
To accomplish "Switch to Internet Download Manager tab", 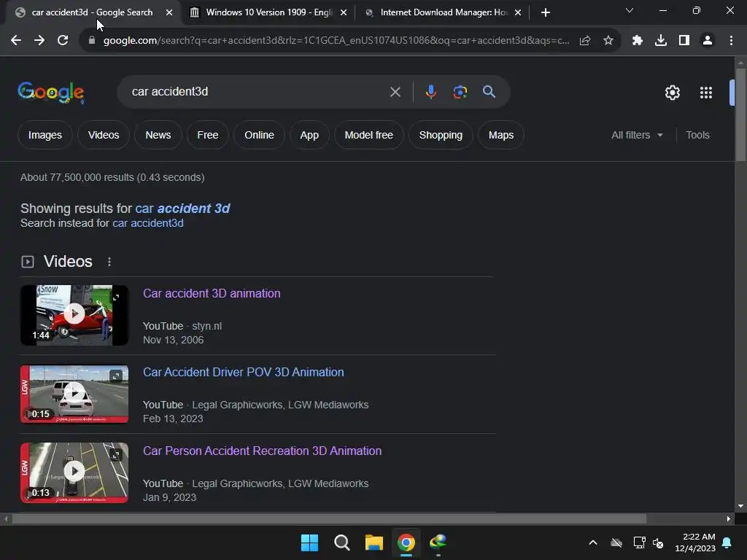I will coord(443,12).
